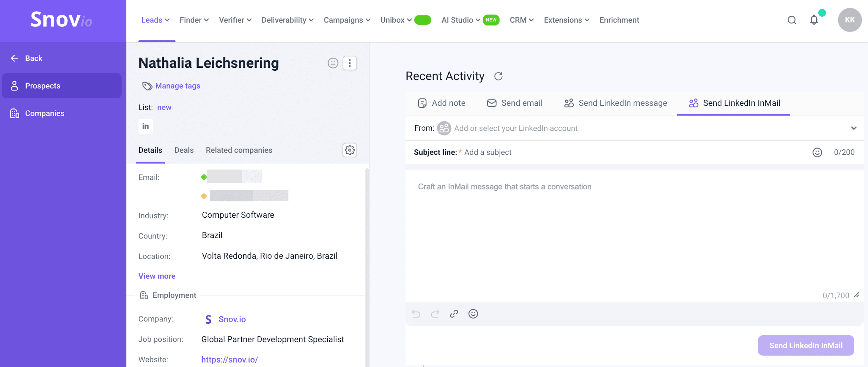Image resolution: width=868 pixels, height=367 pixels.
Task: Open the notifications bell
Action: click(814, 20)
